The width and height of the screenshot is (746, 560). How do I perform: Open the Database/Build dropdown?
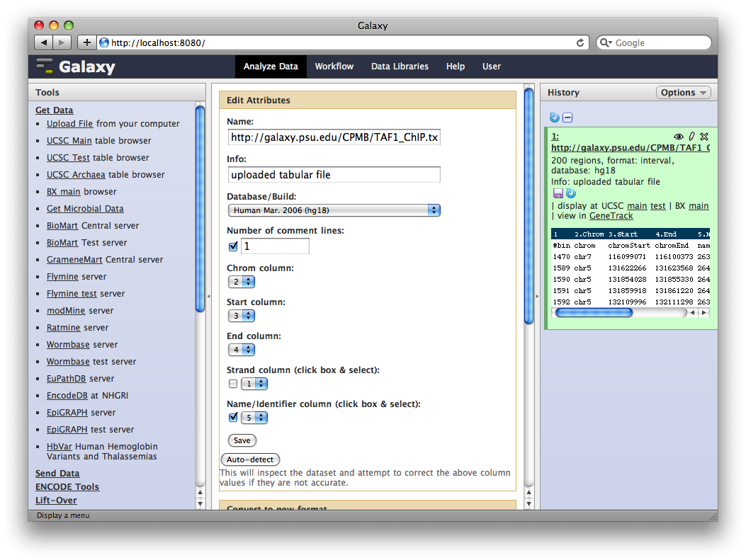334,210
